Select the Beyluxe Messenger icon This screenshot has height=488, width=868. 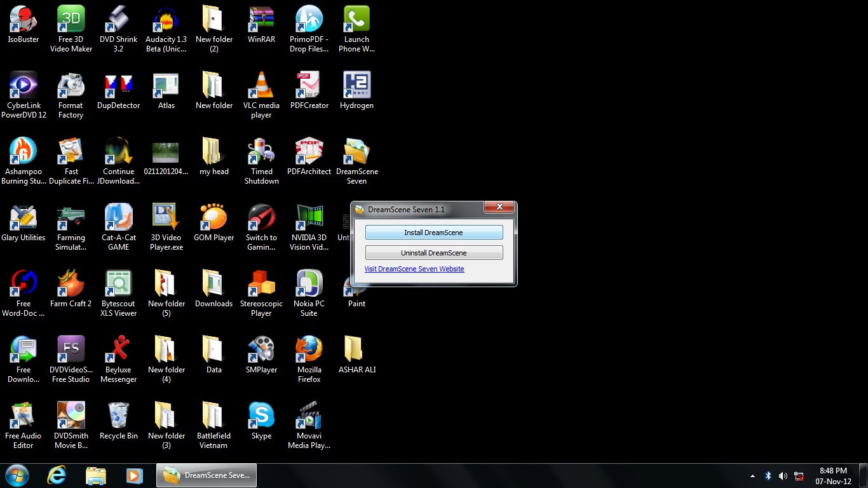119,360
